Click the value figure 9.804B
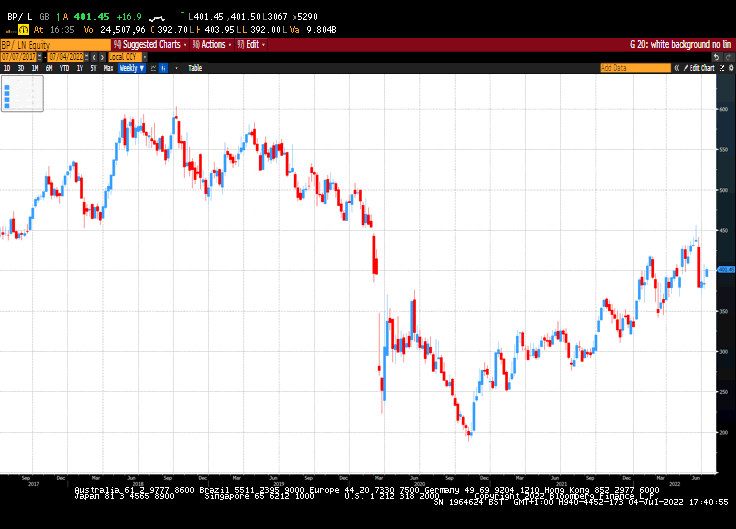The image size is (736, 529). [321, 30]
